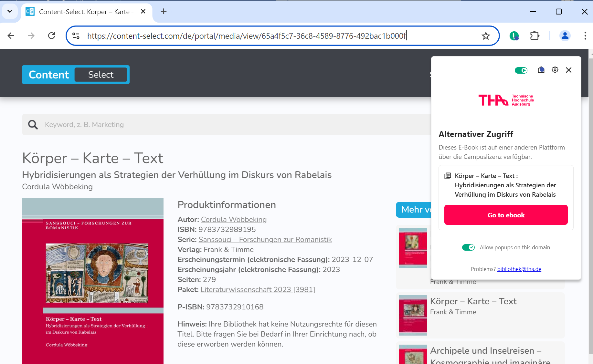View site information icon in address bar
This screenshot has width=593, height=364.
pos(76,36)
